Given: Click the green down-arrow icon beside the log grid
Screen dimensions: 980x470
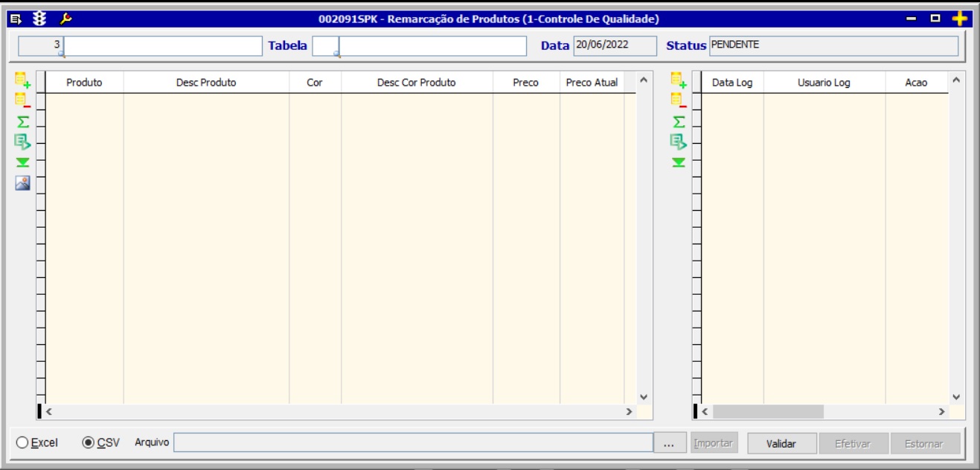Looking at the screenshot, I should 678,162.
